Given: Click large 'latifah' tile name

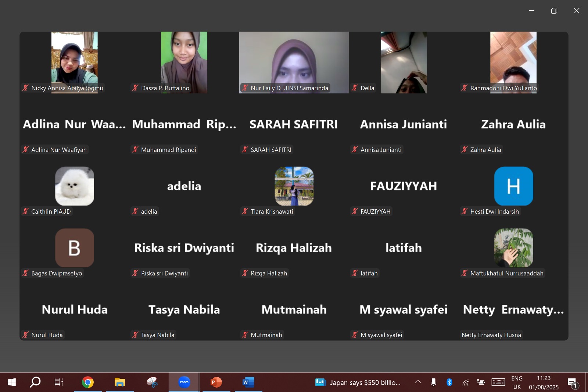Looking at the screenshot, I should coord(404,248).
